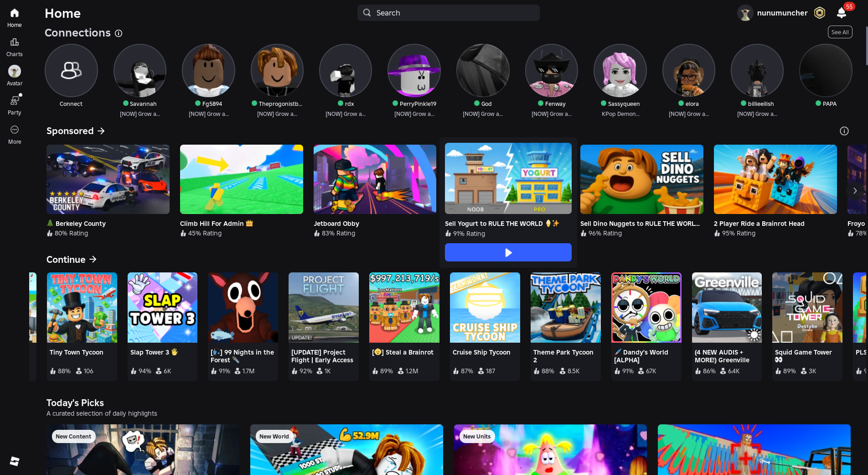Image resolution: width=868 pixels, height=475 pixels.
Task: Open Theme Park Tycoon 2 card
Action: [566, 326]
